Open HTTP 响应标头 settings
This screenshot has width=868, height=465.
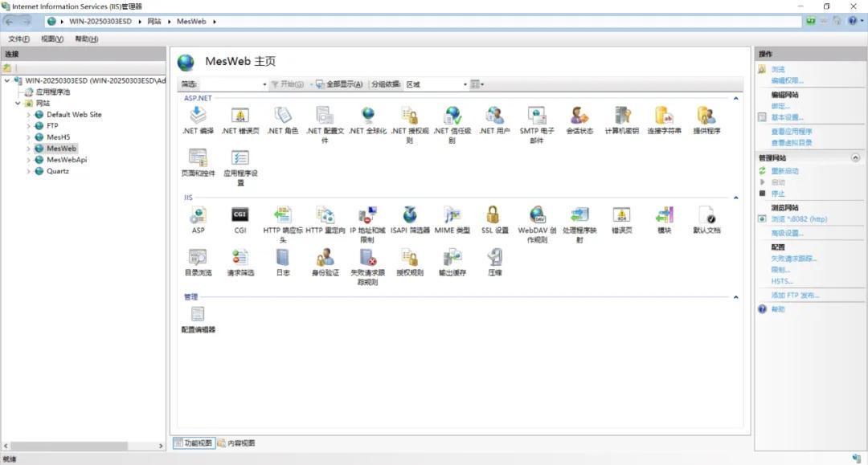click(282, 217)
